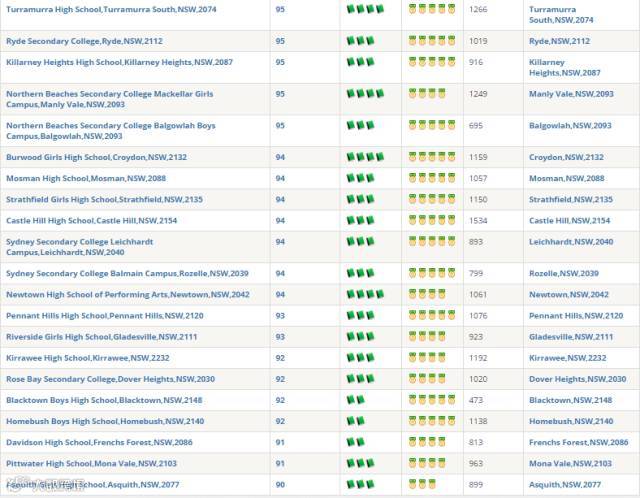Click score 94 in Mosman High row

coord(280,179)
